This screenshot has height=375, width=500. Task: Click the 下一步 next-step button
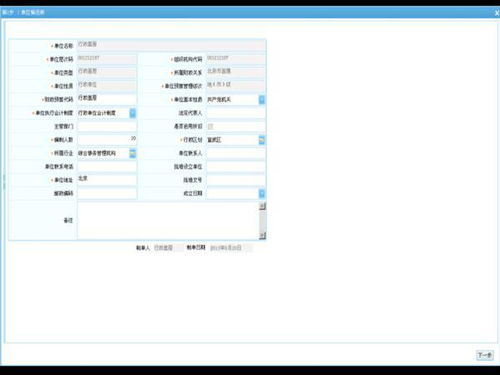pyautogui.click(x=485, y=355)
